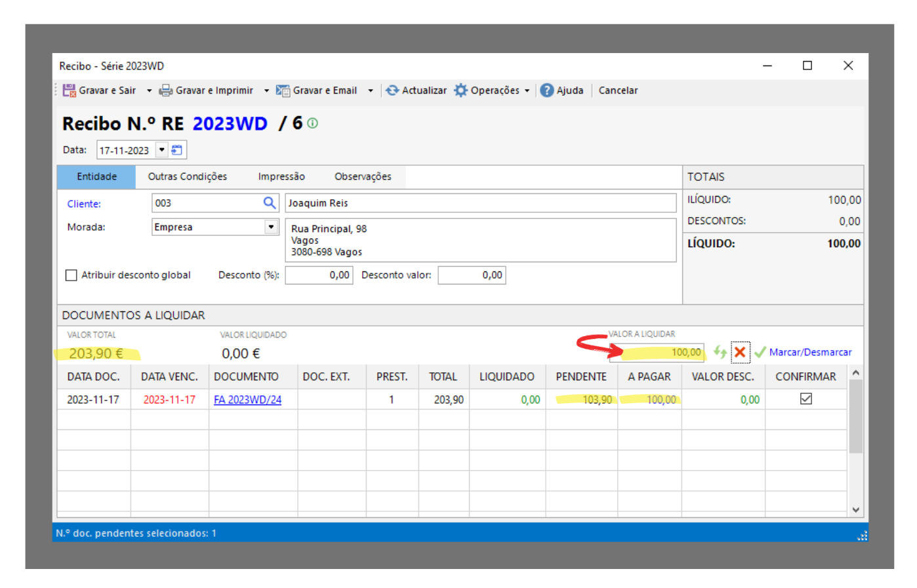The width and height of the screenshot is (917, 588).
Task: Open the Data date picker dropdown arrow
Action: [162, 150]
